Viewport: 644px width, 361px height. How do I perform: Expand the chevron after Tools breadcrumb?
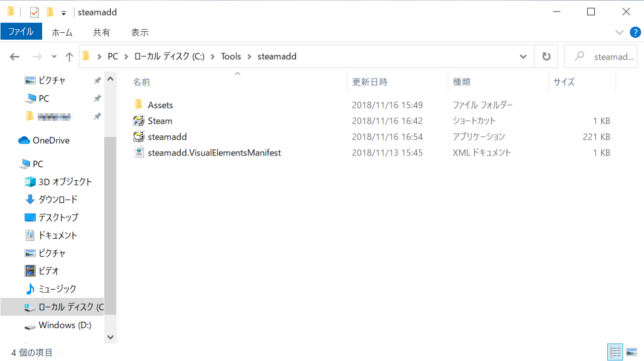tap(250, 56)
